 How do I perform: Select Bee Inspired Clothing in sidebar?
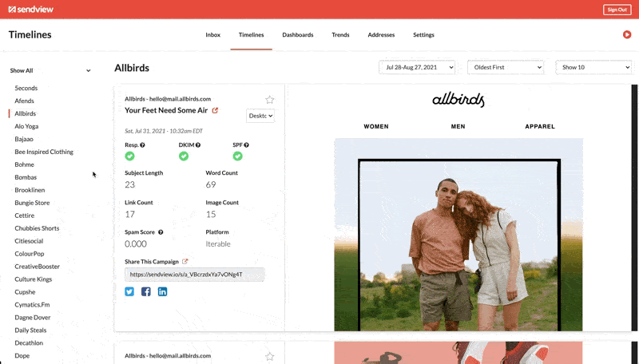coord(44,152)
